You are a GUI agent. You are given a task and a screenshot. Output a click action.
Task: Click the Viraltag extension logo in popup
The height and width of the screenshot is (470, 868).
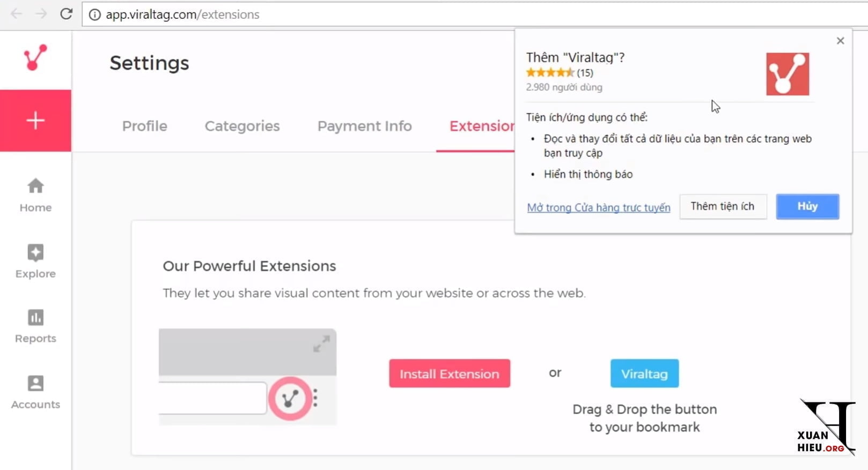click(787, 74)
